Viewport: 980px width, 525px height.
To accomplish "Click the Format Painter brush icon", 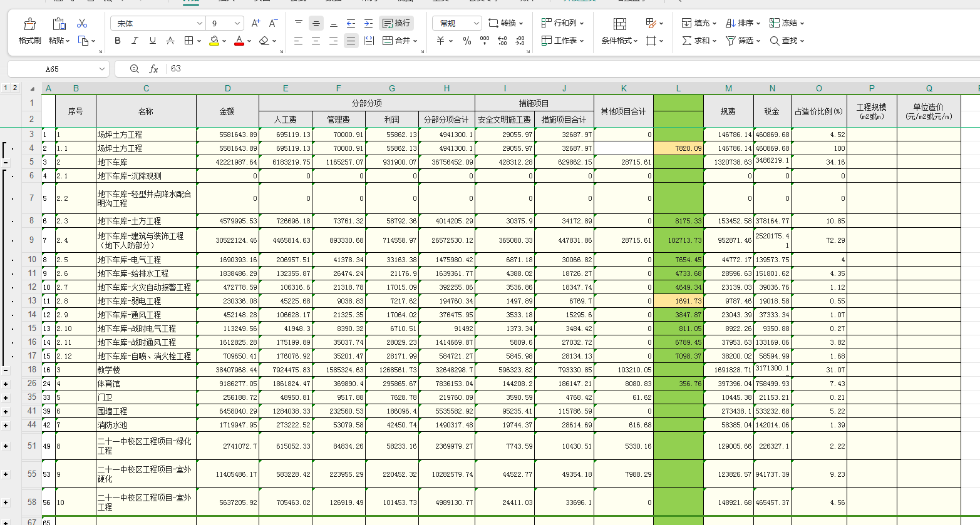I will click(x=29, y=24).
